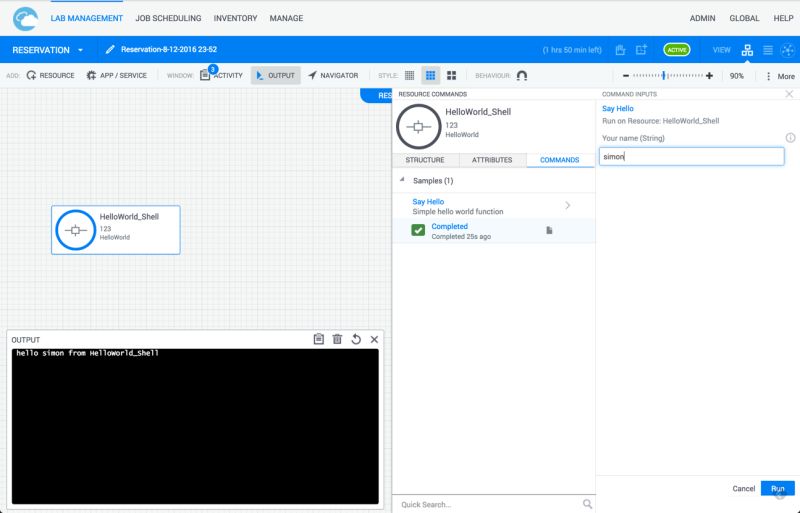This screenshot has width=800, height=513.
Task: Open the Global menu
Action: [x=744, y=18]
